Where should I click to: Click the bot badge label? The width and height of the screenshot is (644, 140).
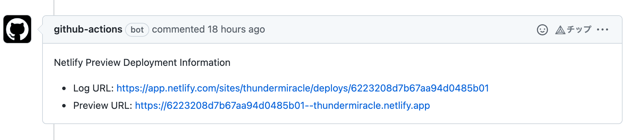(137, 30)
